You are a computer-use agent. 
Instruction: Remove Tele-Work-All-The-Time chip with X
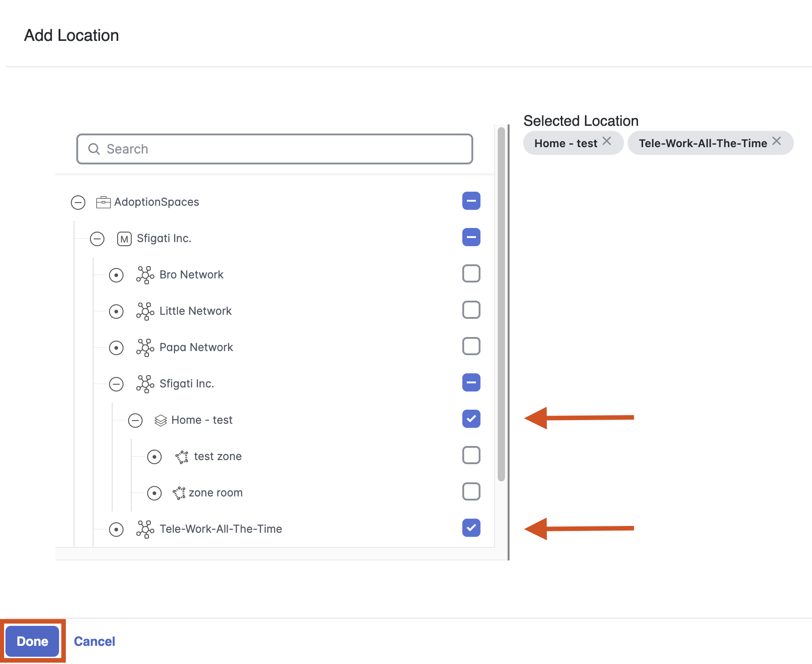pyautogui.click(x=777, y=141)
